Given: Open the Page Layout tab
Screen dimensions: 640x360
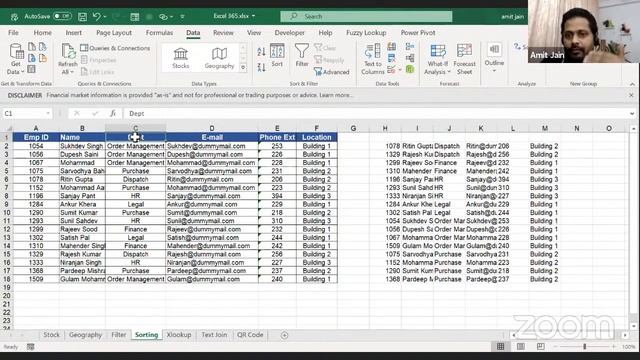Looking at the screenshot, I should (x=114, y=33).
